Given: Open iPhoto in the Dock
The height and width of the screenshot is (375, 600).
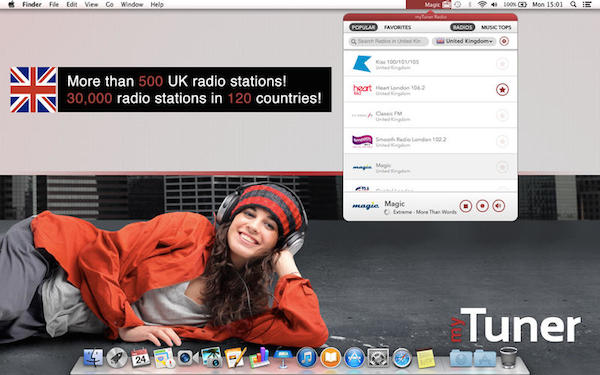Looking at the screenshot, I should click(211, 357).
